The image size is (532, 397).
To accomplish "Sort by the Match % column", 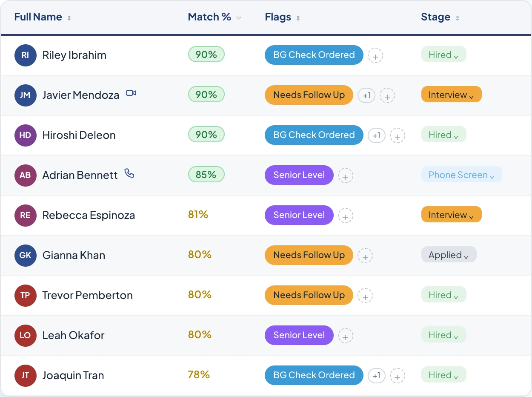I will [x=215, y=17].
